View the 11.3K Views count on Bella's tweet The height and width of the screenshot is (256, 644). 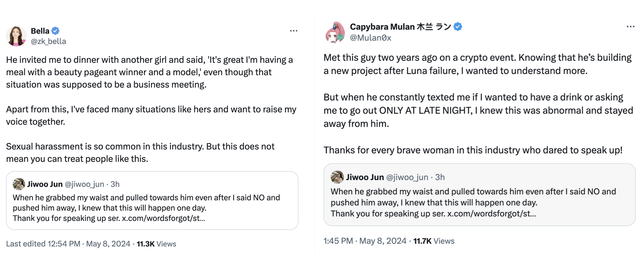[156, 244]
